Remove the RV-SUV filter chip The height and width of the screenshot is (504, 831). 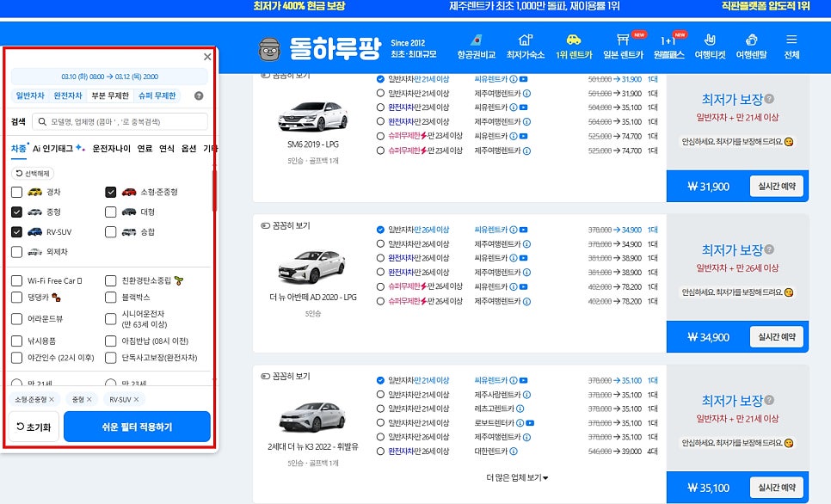136,400
